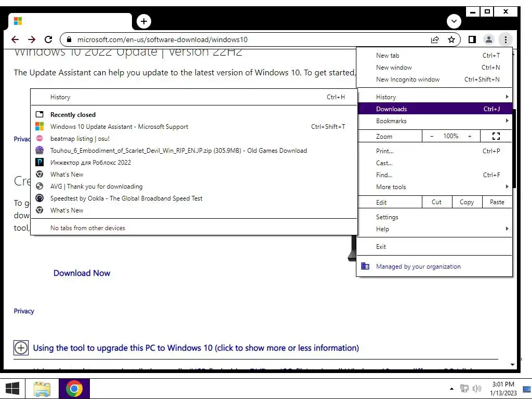Expand Using the tool to upgrade section
Viewport: 532px width, 399px height.
pyautogui.click(x=196, y=348)
